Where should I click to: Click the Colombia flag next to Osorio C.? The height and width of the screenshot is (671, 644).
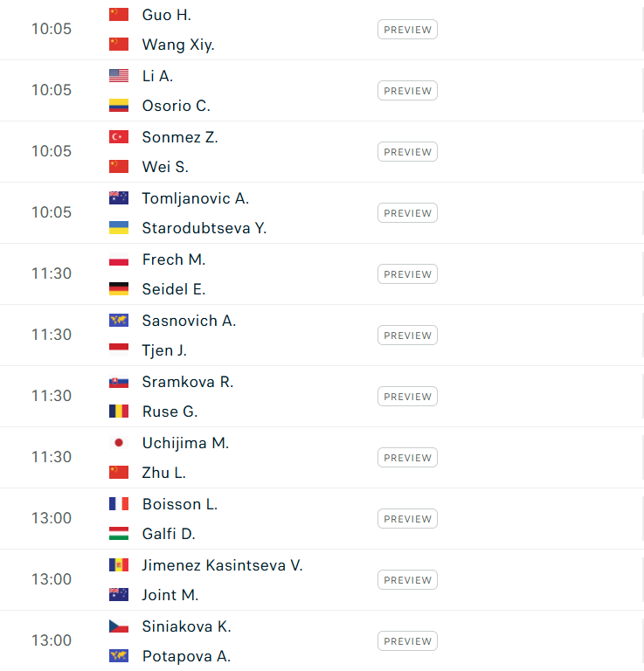coord(119,106)
